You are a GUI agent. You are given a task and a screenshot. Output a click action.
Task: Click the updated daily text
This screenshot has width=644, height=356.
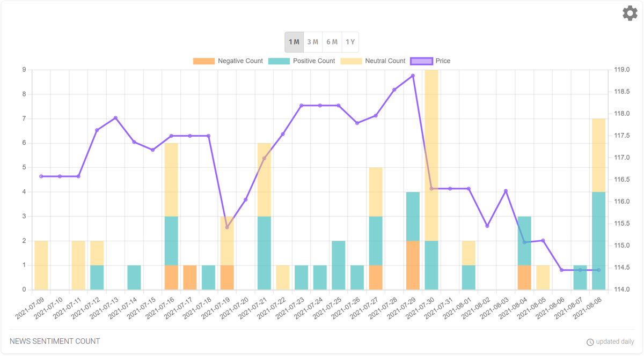coord(615,342)
